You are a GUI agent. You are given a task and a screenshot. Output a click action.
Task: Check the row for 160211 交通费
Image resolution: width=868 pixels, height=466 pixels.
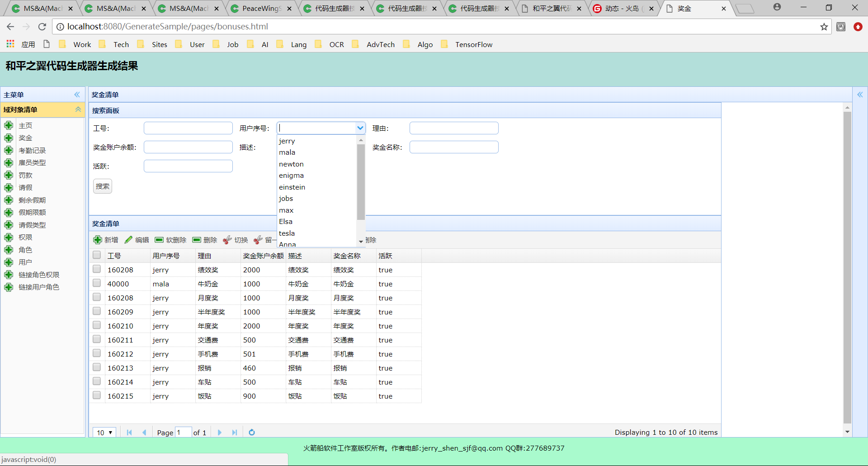tap(97, 339)
